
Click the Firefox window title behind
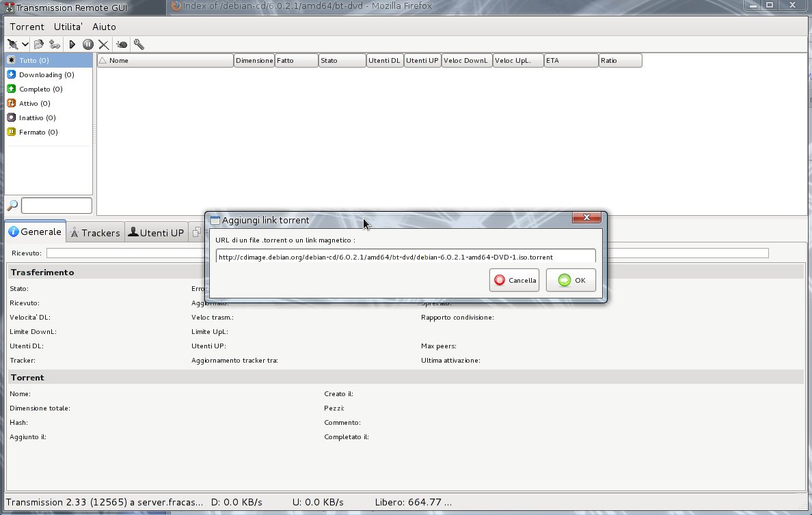pos(308,6)
